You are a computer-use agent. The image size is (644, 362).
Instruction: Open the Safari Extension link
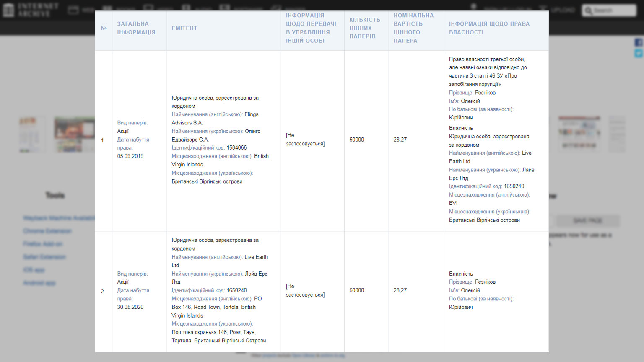point(44,257)
